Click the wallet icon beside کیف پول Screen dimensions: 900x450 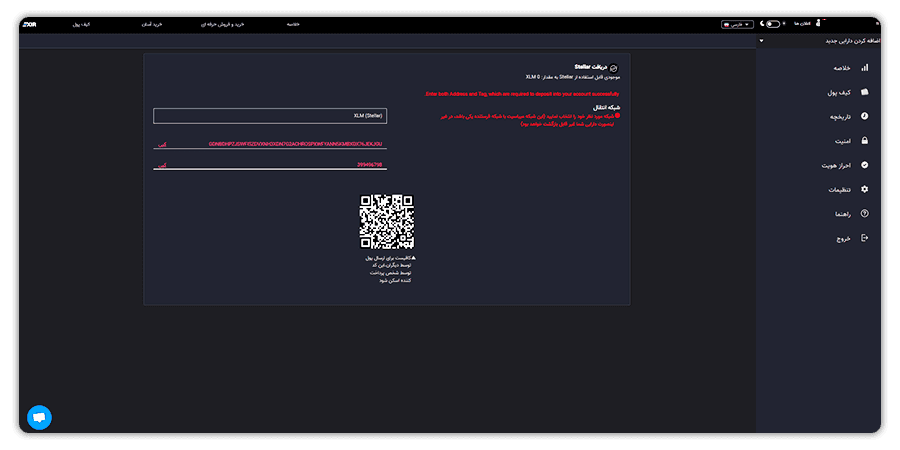(864, 92)
